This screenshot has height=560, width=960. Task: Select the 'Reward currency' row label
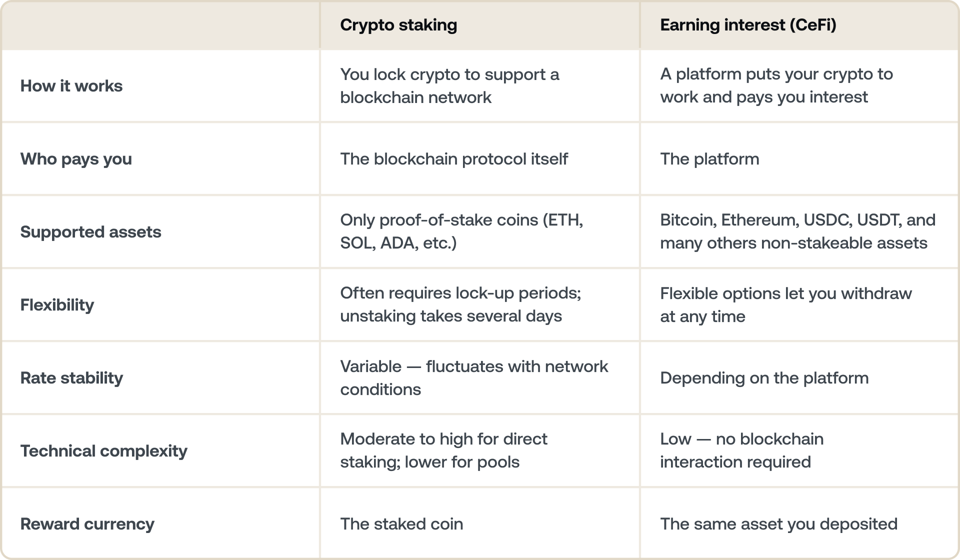click(87, 524)
